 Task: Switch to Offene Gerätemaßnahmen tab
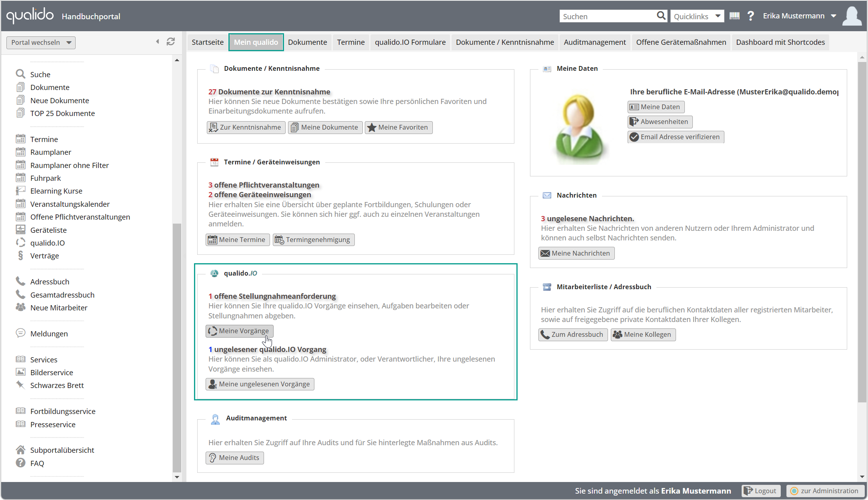pyautogui.click(x=681, y=42)
